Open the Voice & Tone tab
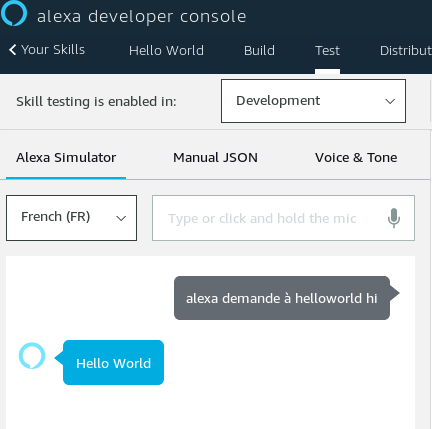The width and height of the screenshot is (432, 429). click(x=356, y=157)
